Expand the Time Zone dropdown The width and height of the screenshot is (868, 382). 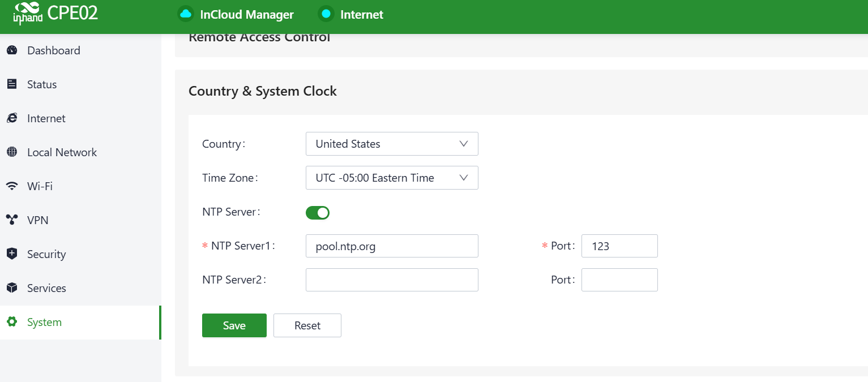pyautogui.click(x=392, y=178)
